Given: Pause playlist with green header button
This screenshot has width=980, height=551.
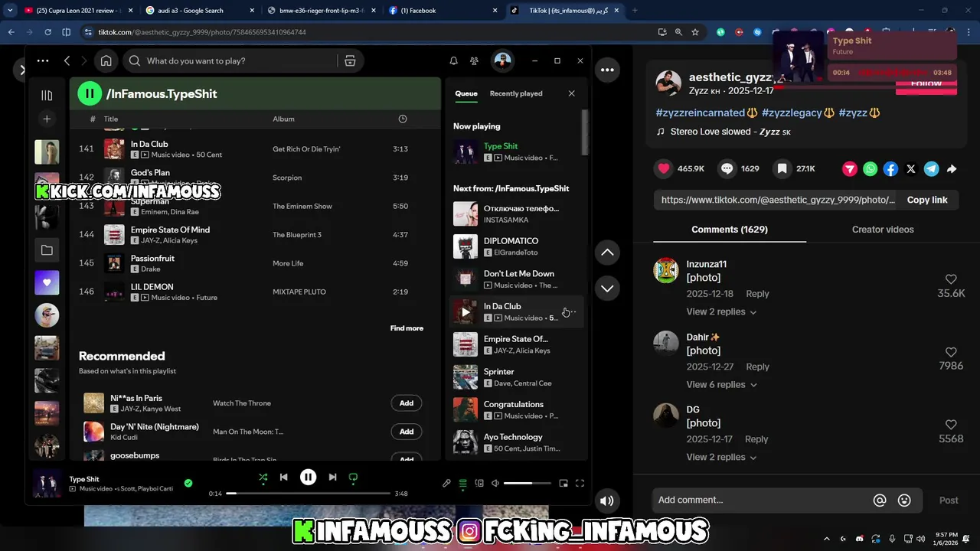Looking at the screenshot, I should click(90, 93).
